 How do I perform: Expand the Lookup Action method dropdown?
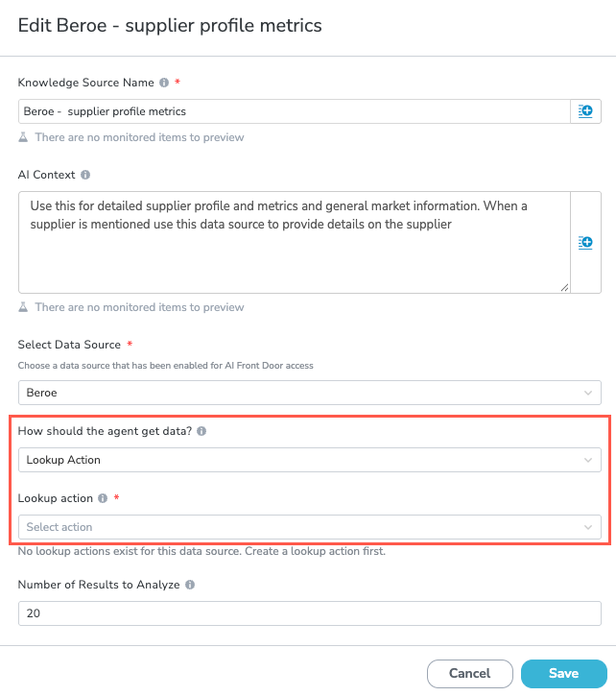(x=310, y=460)
